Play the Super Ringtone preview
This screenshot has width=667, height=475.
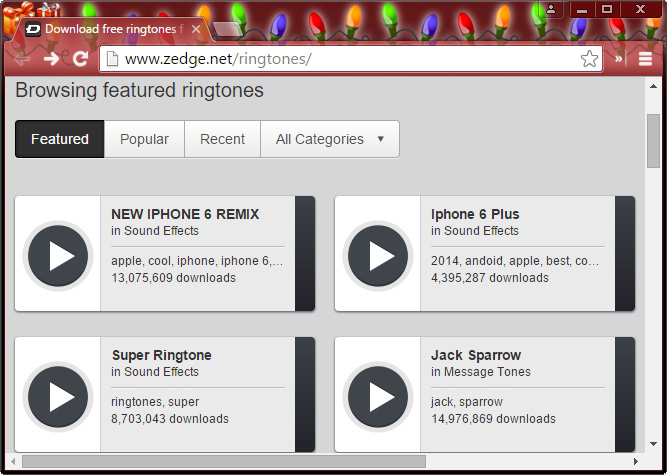coord(58,397)
